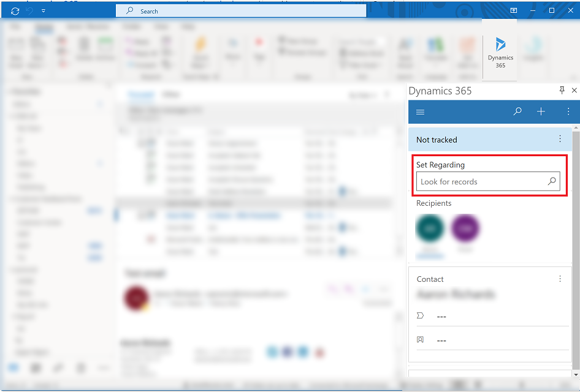Open the ellipsis next to Not tracked
The width and height of the screenshot is (580, 392).
[560, 139]
